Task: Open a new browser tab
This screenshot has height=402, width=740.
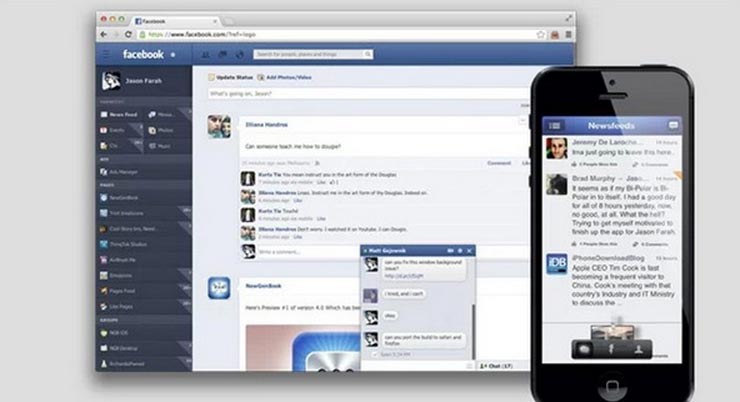Action: tap(228, 21)
